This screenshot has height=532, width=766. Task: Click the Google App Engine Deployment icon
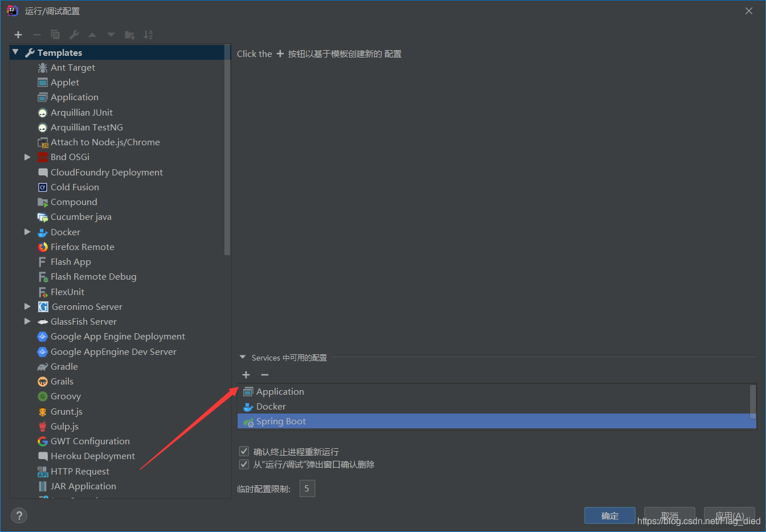43,337
